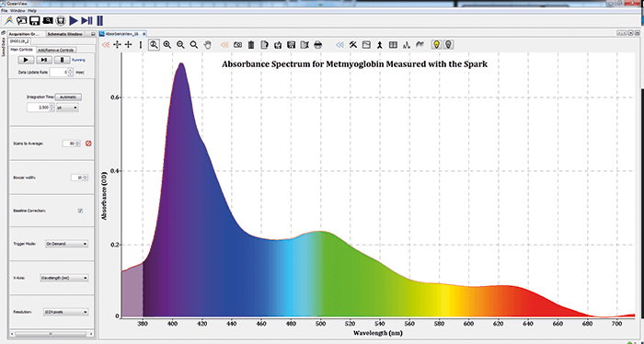Click the print graph icon
644x344 pixels.
(x=318, y=45)
